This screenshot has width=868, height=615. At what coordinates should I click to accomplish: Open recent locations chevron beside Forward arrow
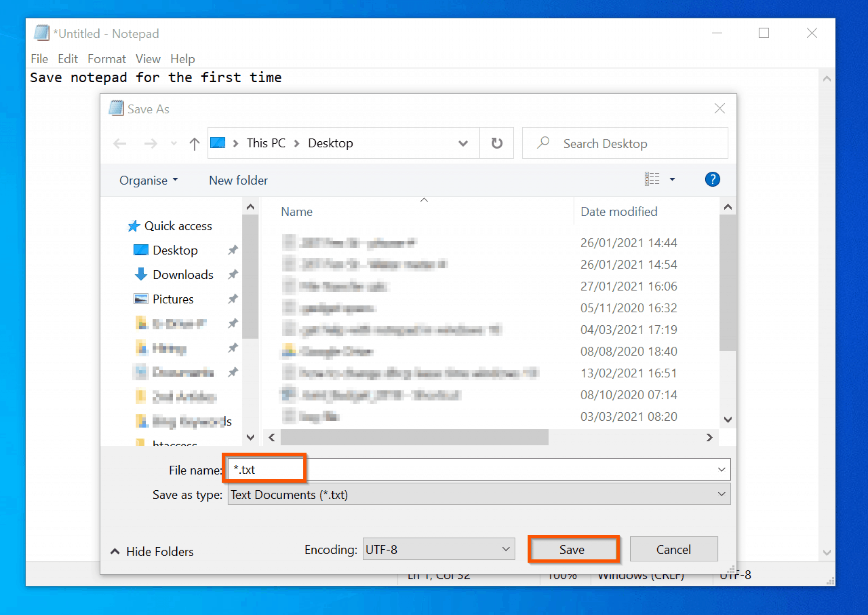click(x=174, y=144)
